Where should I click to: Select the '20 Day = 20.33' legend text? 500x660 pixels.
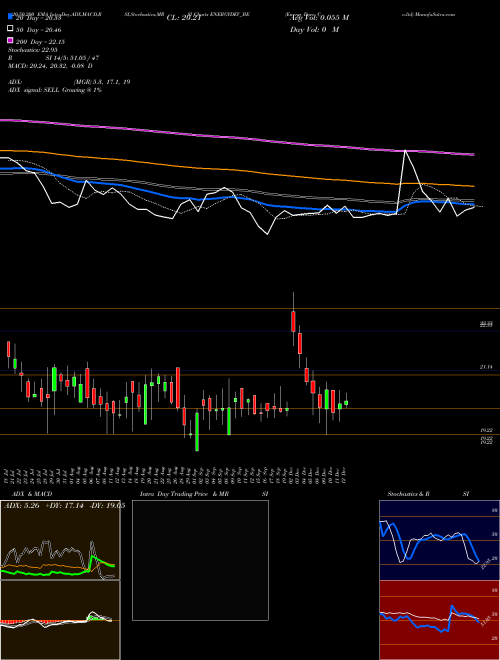coord(39,18)
